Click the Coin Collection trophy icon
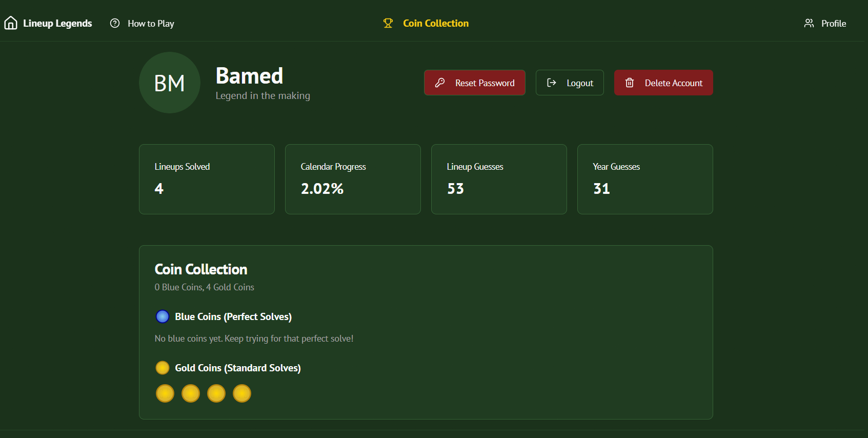Screen dimensions: 868x438 (x=388, y=23)
